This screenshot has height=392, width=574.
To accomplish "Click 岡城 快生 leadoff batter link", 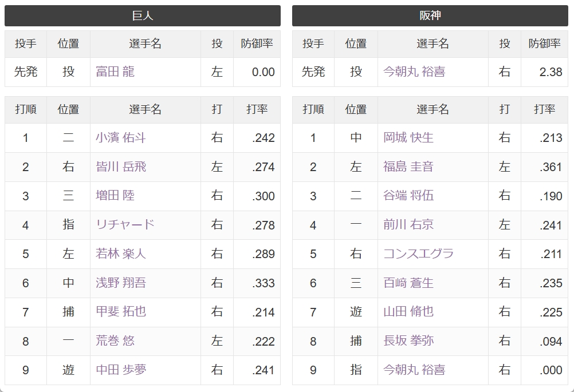I will tap(408, 138).
